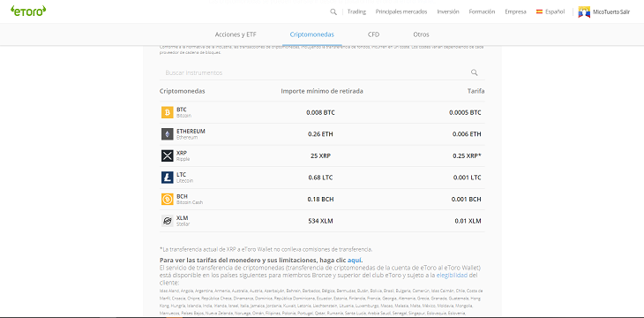The height and width of the screenshot is (318, 644).
Task: Select the LTC Litecoin row name
Action: tap(185, 178)
